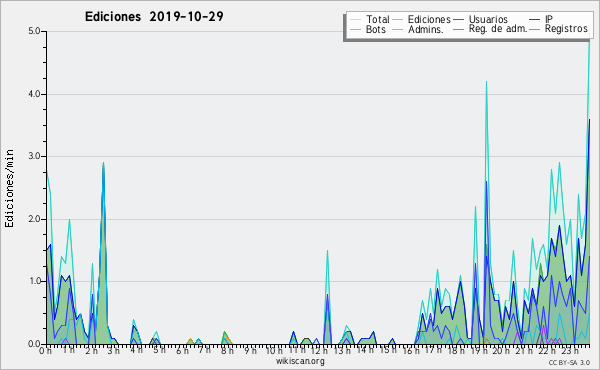The height and width of the screenshot is (370, 600).
Task: Click the 'Registros' legend label
Action: click(566, 29)
